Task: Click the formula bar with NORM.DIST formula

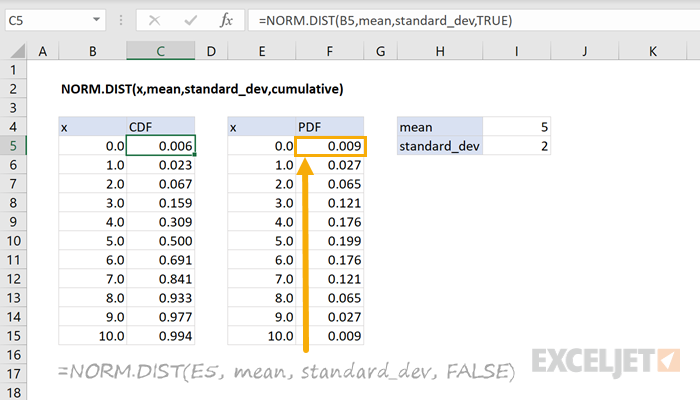Action: click(473, 21)
